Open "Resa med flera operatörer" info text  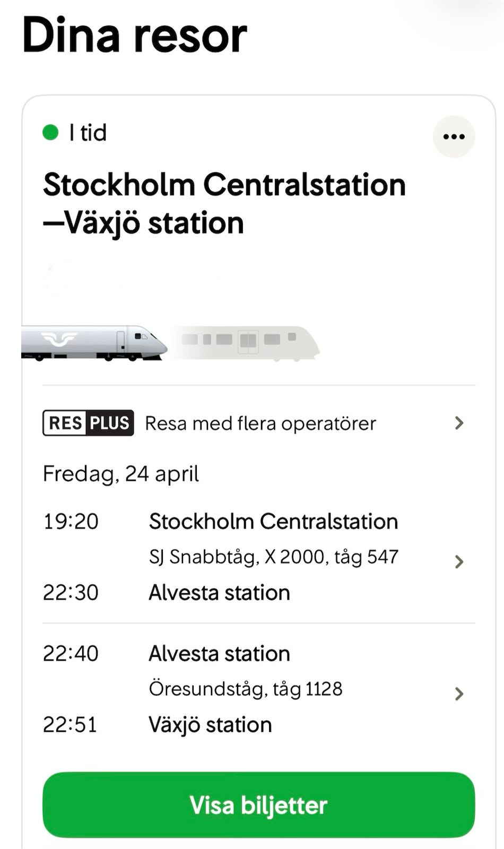pyautogui.click(x=260, y=423)
